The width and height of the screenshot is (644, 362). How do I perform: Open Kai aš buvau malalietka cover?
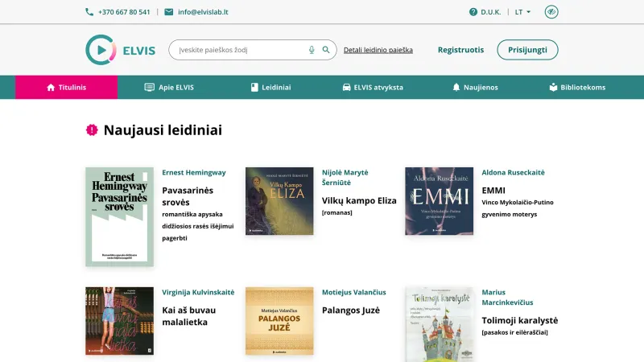pos(119,321)
